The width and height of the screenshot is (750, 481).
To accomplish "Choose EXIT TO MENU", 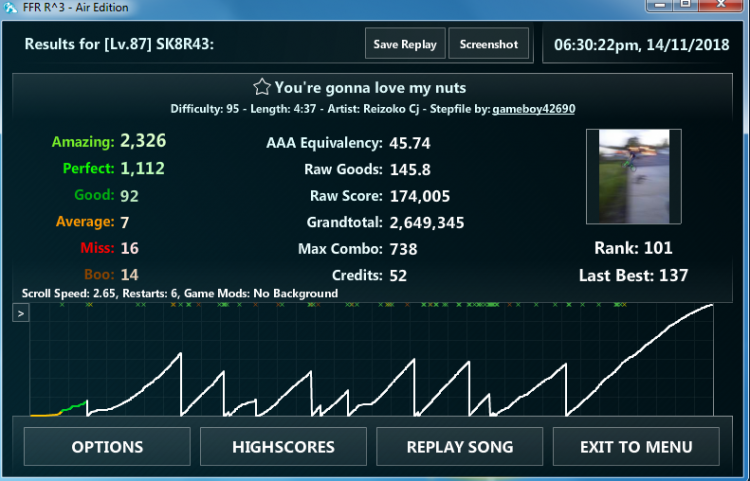I will point(636,447).
